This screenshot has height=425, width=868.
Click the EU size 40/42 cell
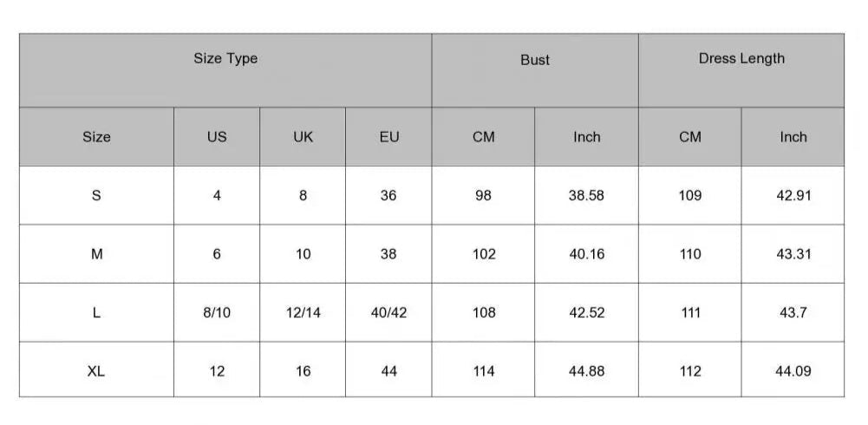tap(388, 313)
